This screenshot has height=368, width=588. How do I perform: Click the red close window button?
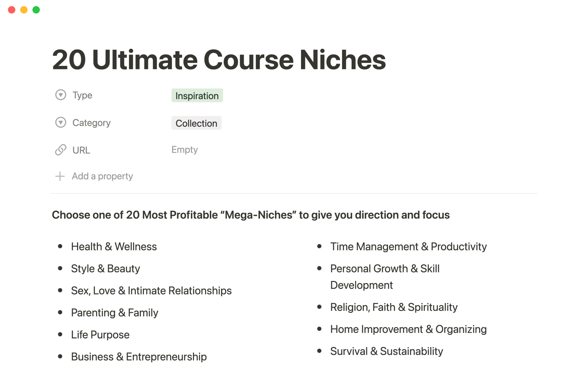[x=12, y=10]
